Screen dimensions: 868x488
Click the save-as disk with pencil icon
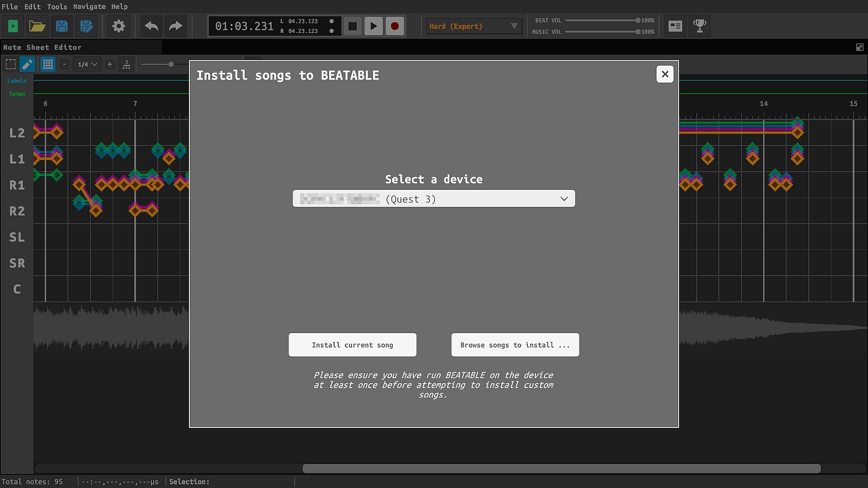tap(86, 26)
